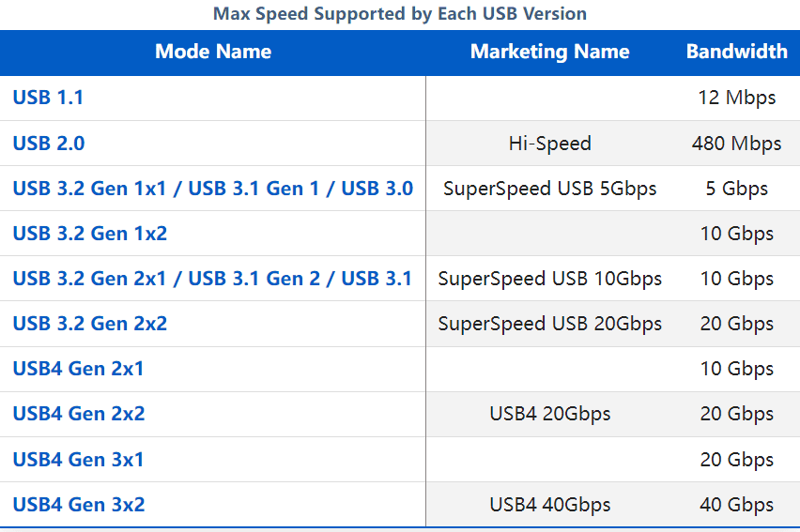Select the 480 Mbps bandwidth cell
The image size is (800, 532).
[x=736, y=144]
